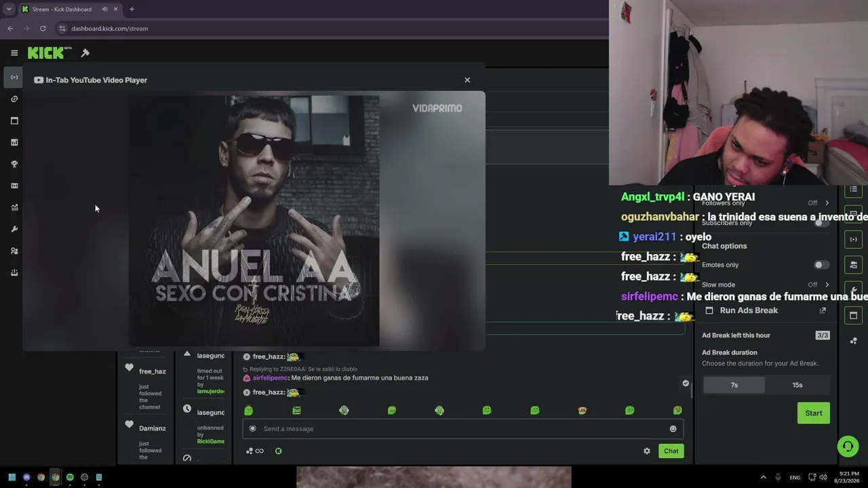Select the first green emote in quick row
The image size is (868, 488).
[248, 410]
